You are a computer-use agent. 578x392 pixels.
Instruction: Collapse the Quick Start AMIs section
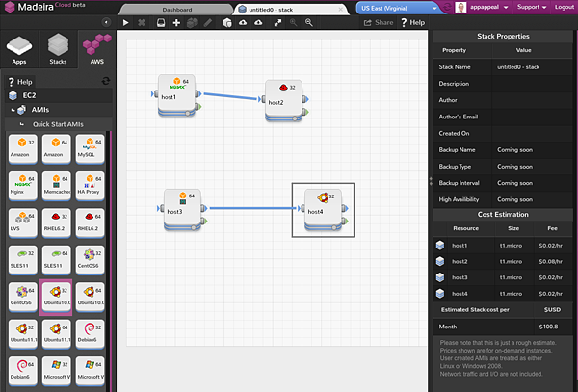22,124
